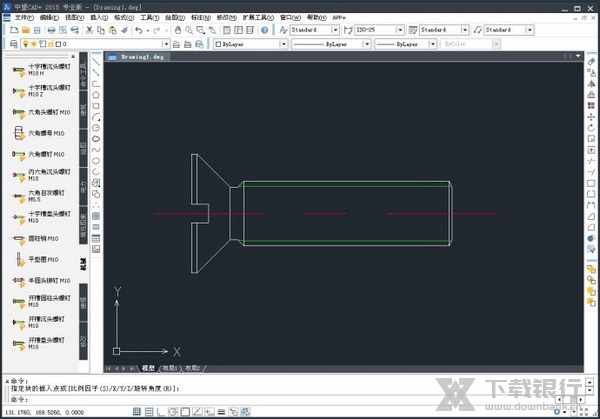This screenshot has height=419, width=600.
Task: Select the Hatch tool in draw toolbar
Action: (96, 216)
